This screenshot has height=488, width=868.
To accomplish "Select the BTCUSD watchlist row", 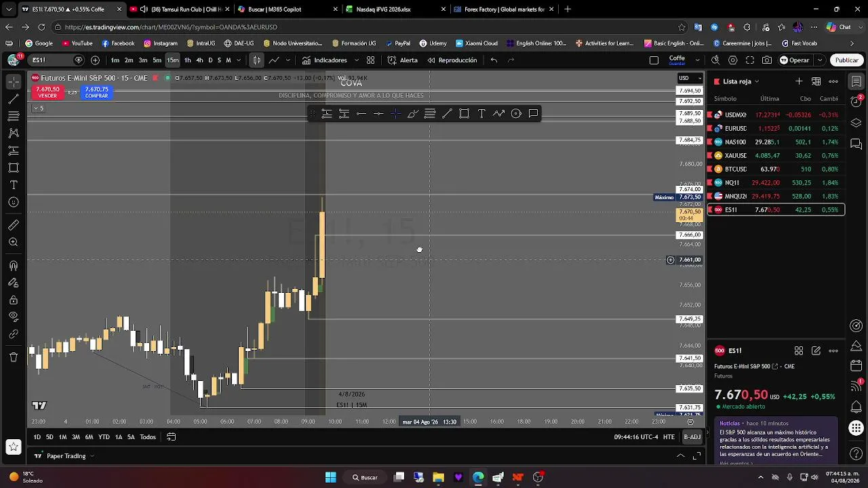I will [776, 169].
